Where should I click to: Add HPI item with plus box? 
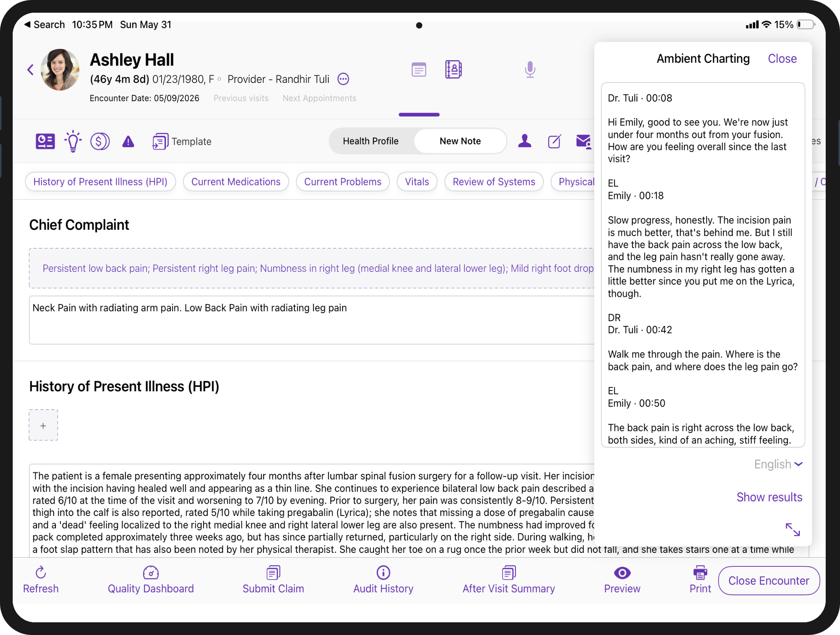click(43, 425)
